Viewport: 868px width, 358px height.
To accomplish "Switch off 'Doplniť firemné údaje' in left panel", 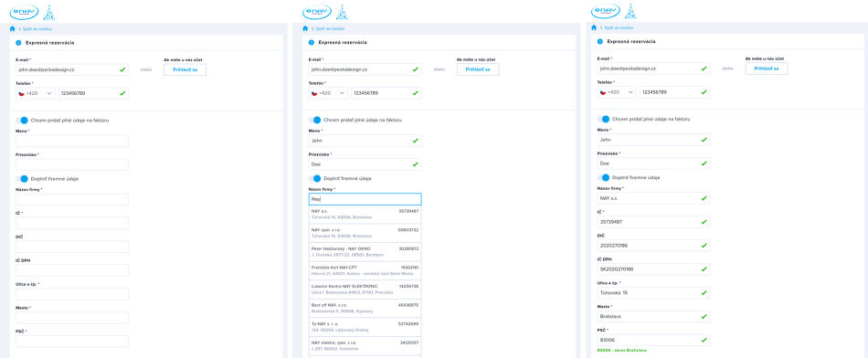I will tap(22, 179).
